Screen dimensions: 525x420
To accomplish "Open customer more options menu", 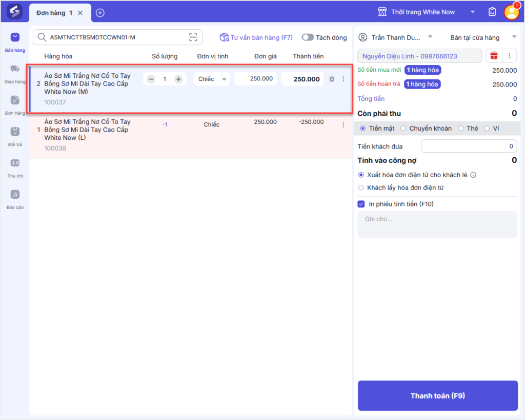I will tap(509, 56).
